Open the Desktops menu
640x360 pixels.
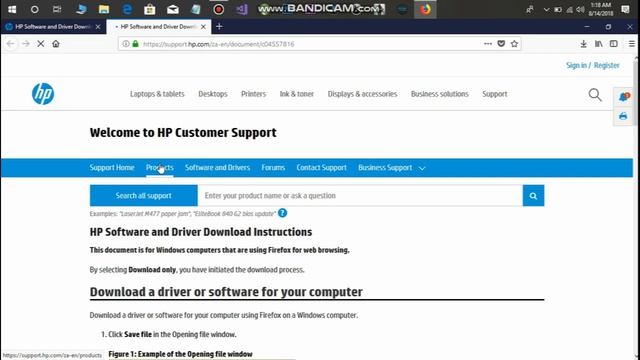[213, 94]
